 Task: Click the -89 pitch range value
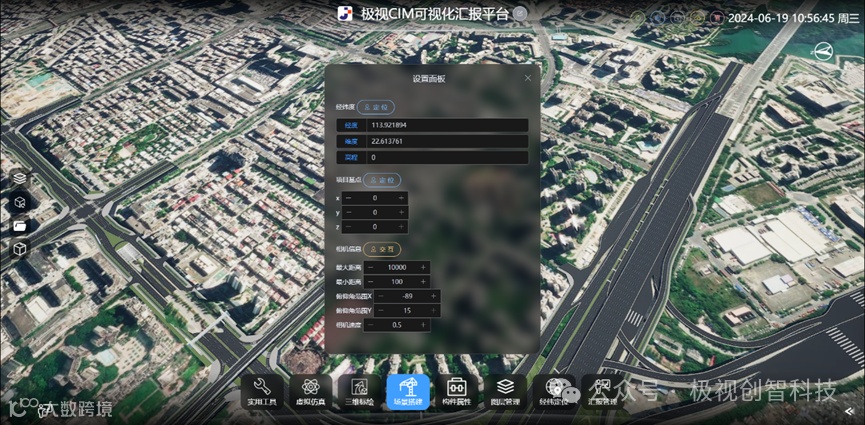[x=407, y=296]
